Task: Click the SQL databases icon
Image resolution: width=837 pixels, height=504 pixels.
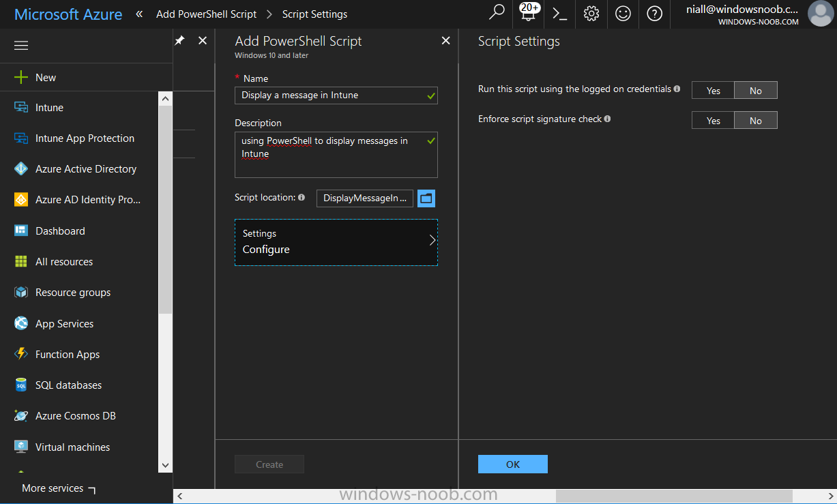Action: [x=21, y=385]
